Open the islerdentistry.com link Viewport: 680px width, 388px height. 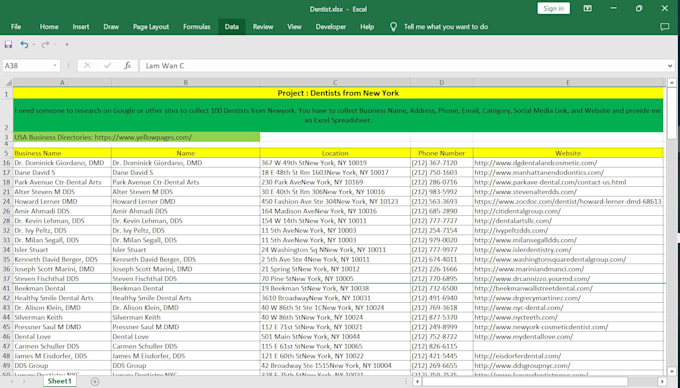[523, 250]
